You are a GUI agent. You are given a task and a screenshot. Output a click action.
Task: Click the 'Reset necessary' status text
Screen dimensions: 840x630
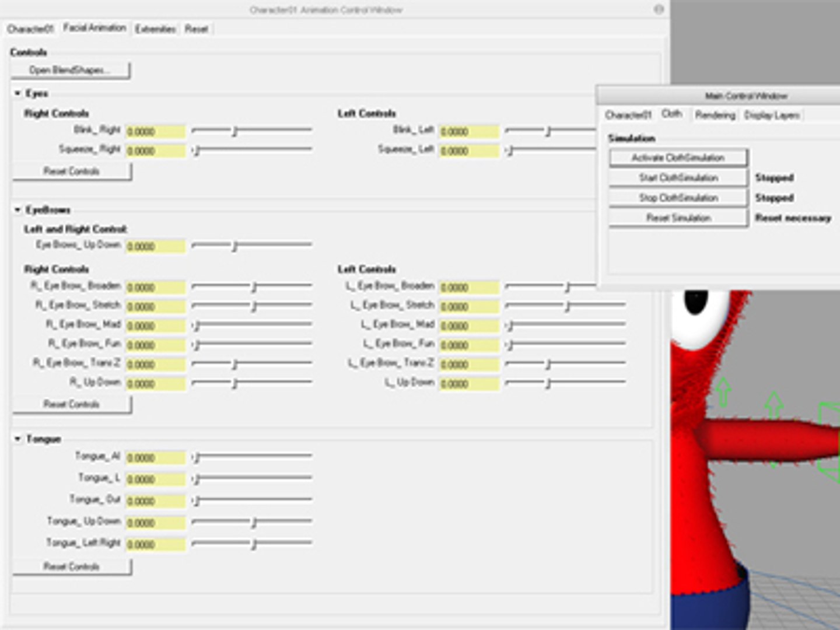coord(793,218)
